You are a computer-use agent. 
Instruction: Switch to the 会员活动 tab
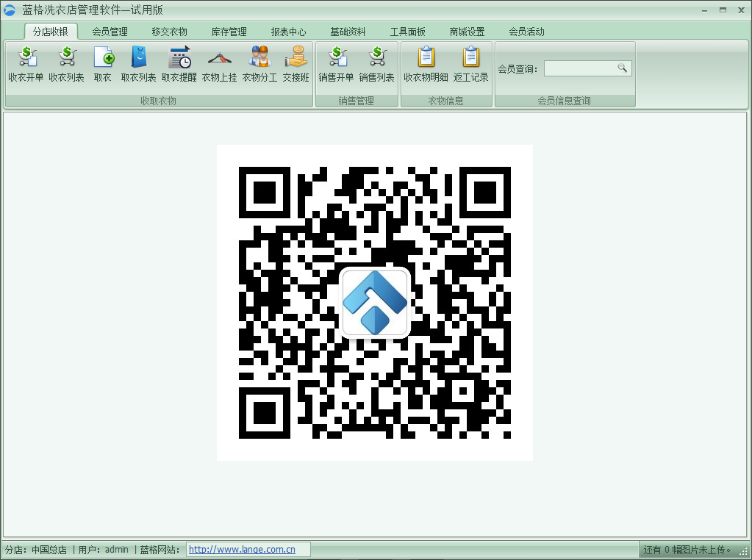click(x=526, y=32)
